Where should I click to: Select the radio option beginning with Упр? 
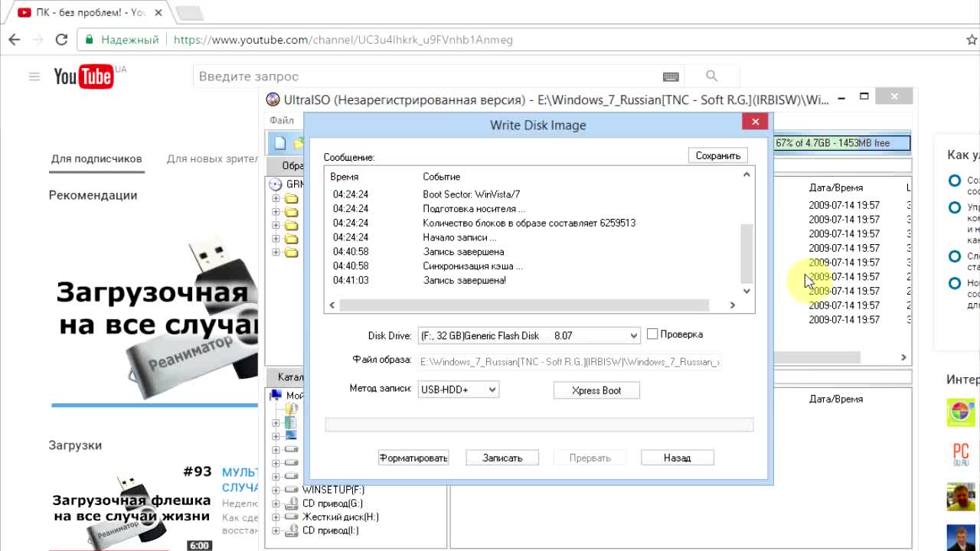955,207
